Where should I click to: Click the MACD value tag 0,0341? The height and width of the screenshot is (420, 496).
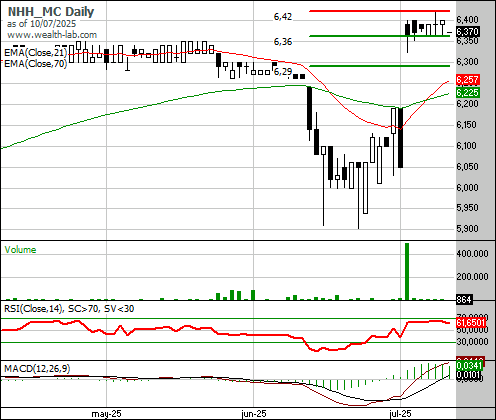pyautogui.click(x=469, y=366)
